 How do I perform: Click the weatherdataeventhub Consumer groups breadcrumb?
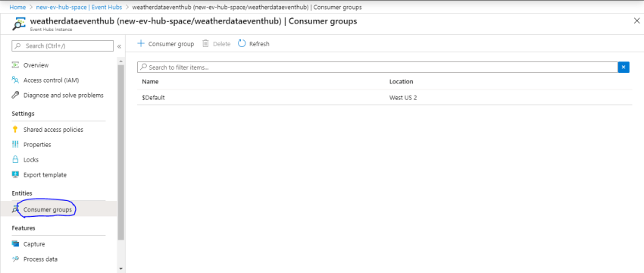(247, 8)
